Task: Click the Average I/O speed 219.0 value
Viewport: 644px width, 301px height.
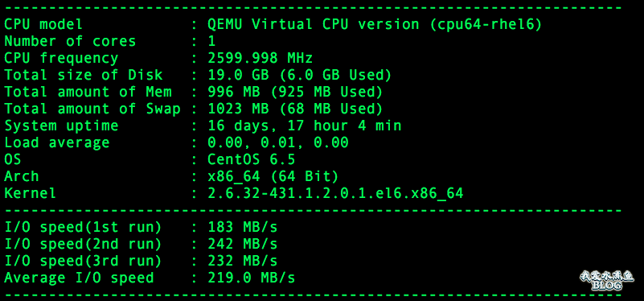Action: click(x=252, y=278)
